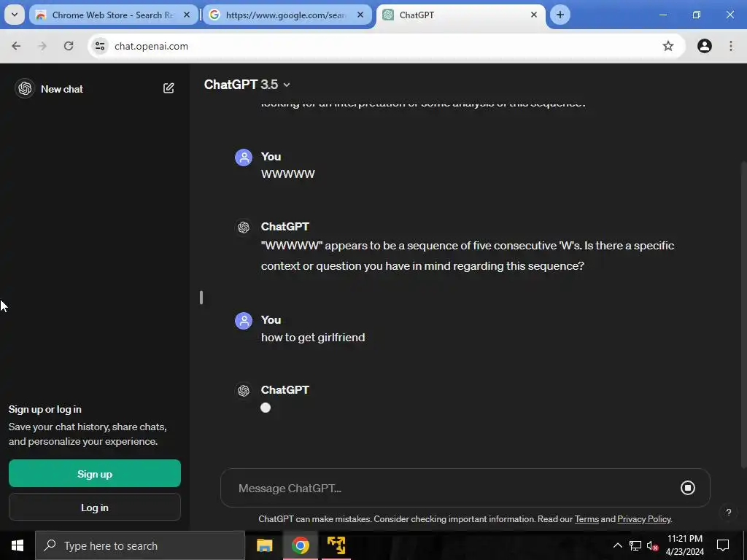
Task: Click the chat conversation scrollbar
Action: pyautogui.click(x=743, y=314)
